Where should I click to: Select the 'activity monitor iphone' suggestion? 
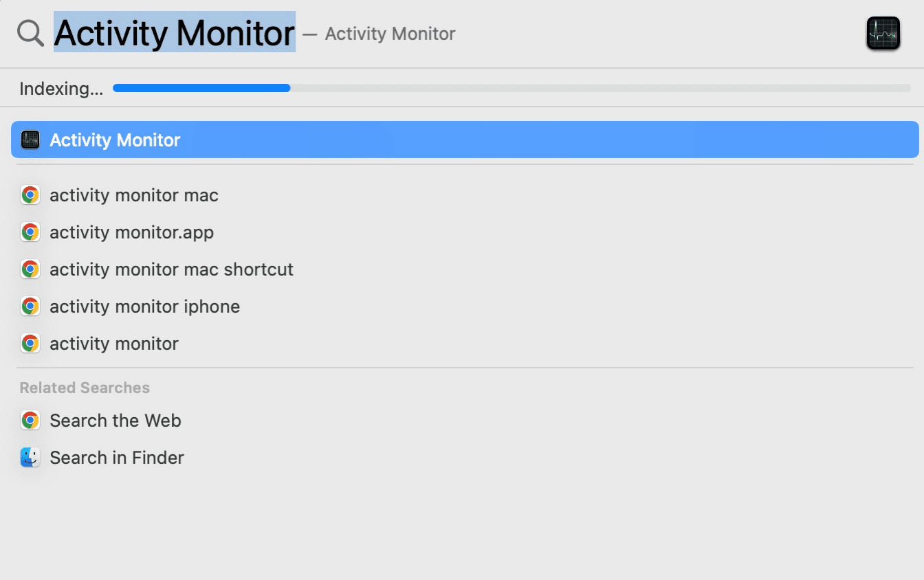144,306
